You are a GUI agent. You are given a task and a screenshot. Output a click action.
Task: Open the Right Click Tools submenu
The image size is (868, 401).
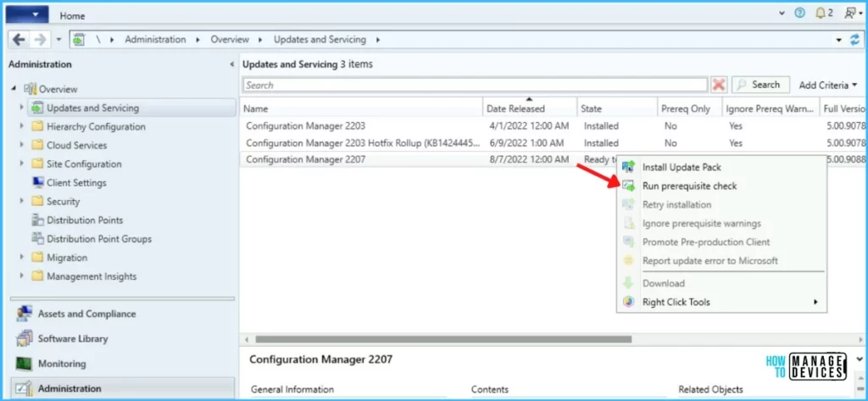(722, 303)
